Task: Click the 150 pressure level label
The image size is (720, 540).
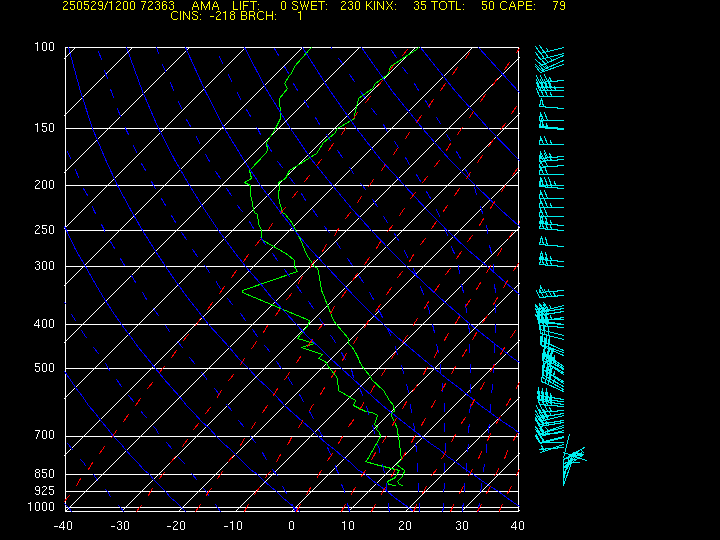Action: (45, 128)
